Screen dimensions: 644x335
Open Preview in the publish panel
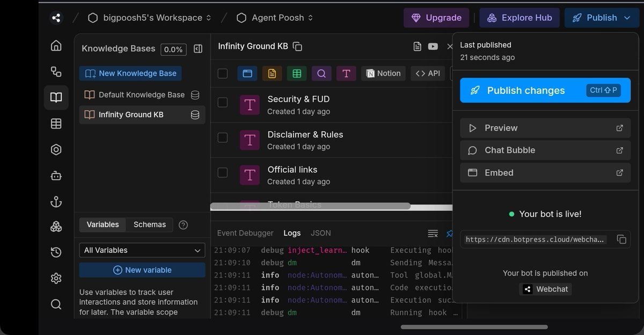pyautogui.click(x=545, y=128)
